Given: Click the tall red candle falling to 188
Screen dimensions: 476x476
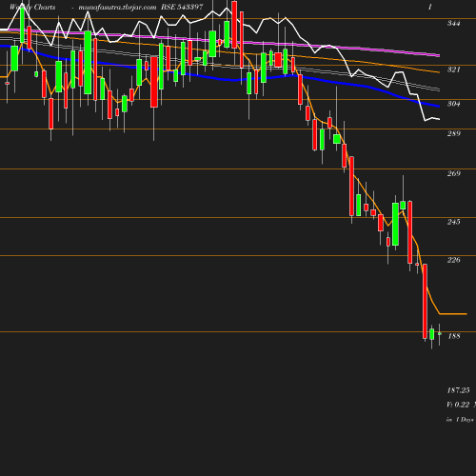Looking at the screenshot, I should 425,301.
